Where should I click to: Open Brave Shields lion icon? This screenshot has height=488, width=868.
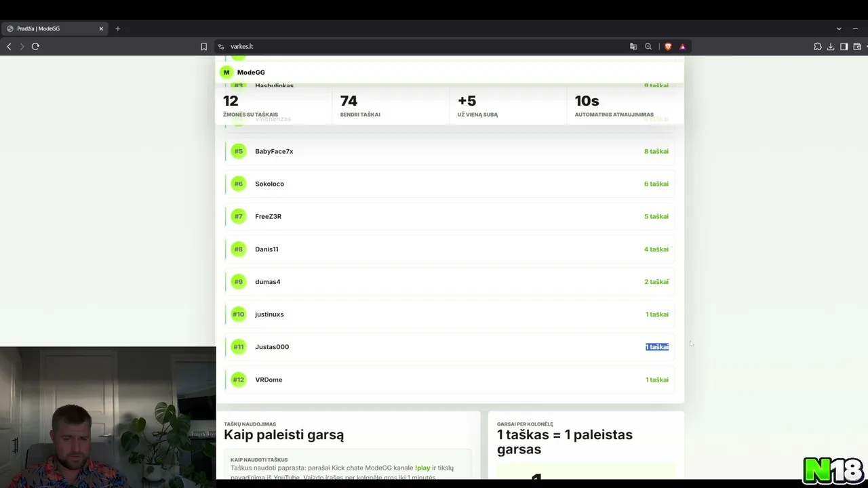668,47
